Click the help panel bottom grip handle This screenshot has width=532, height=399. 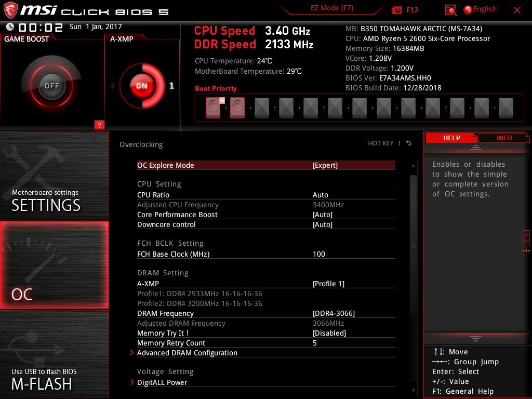point(476,339)
